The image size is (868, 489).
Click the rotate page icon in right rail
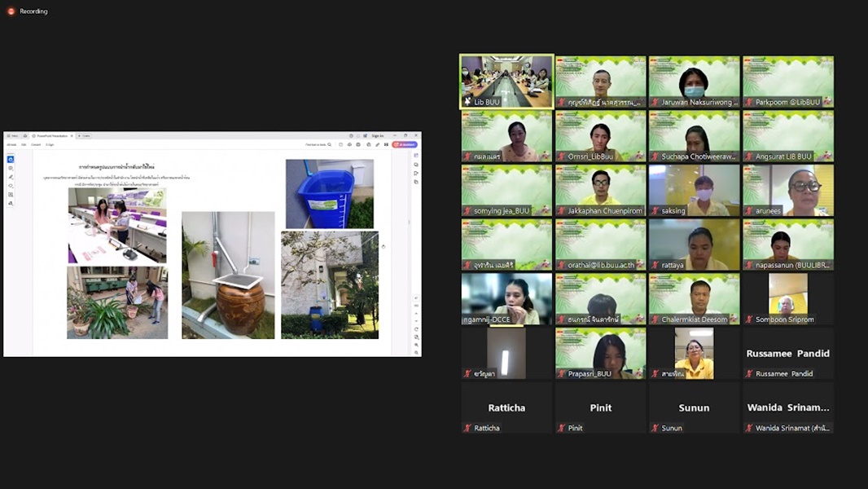pos(416,328)
